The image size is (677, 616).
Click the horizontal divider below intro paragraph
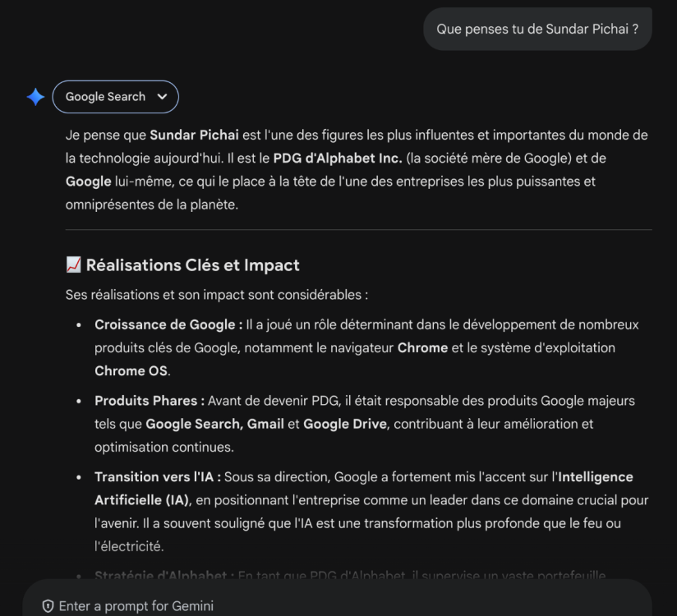[358, 229]
